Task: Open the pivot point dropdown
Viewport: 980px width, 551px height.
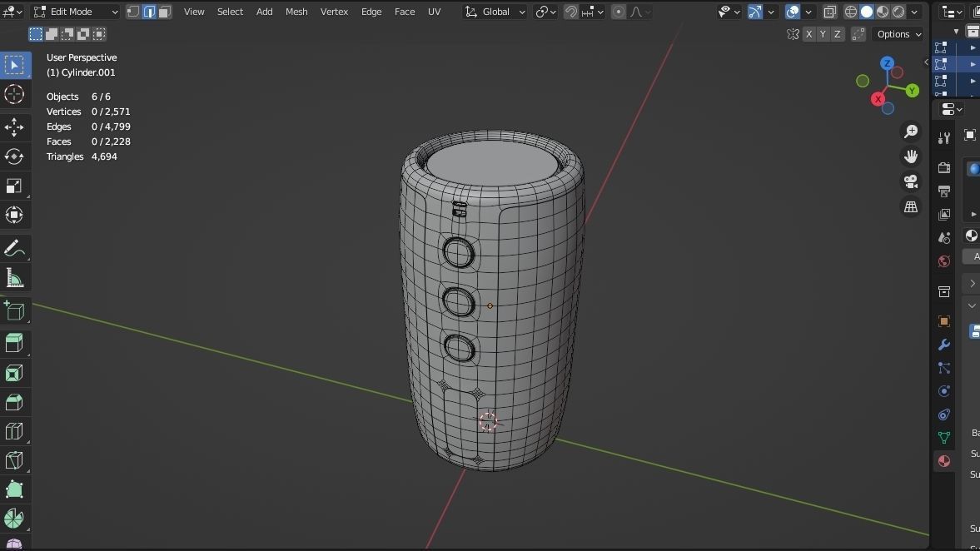Action: point(545,12)
